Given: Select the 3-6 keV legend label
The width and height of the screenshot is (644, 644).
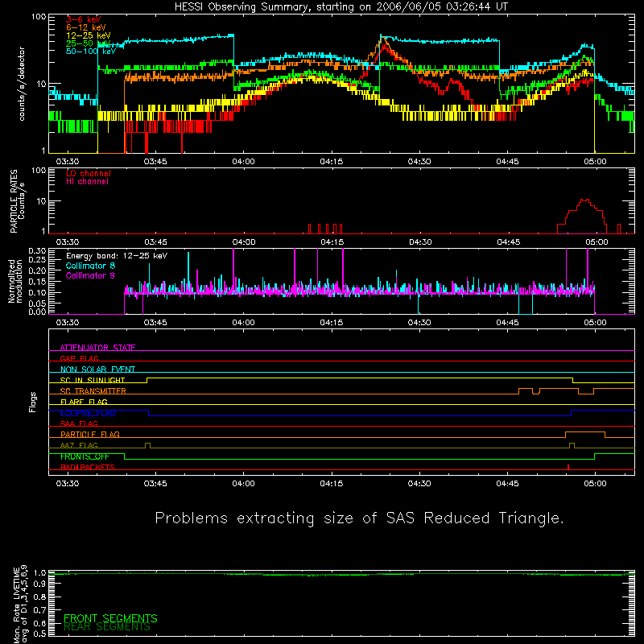Looking at the screenshot, I should (83, 19).
